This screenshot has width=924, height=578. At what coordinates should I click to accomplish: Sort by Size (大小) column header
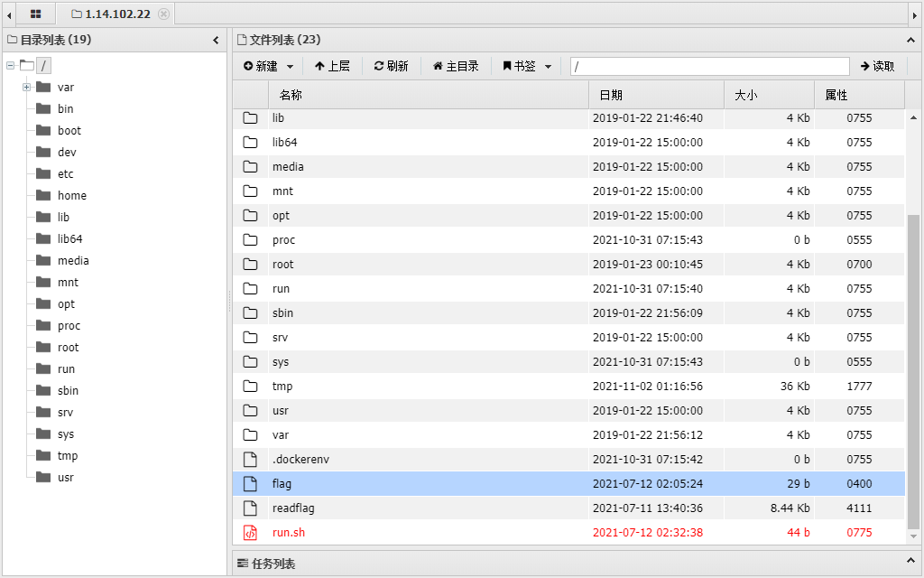click(769, 95)
